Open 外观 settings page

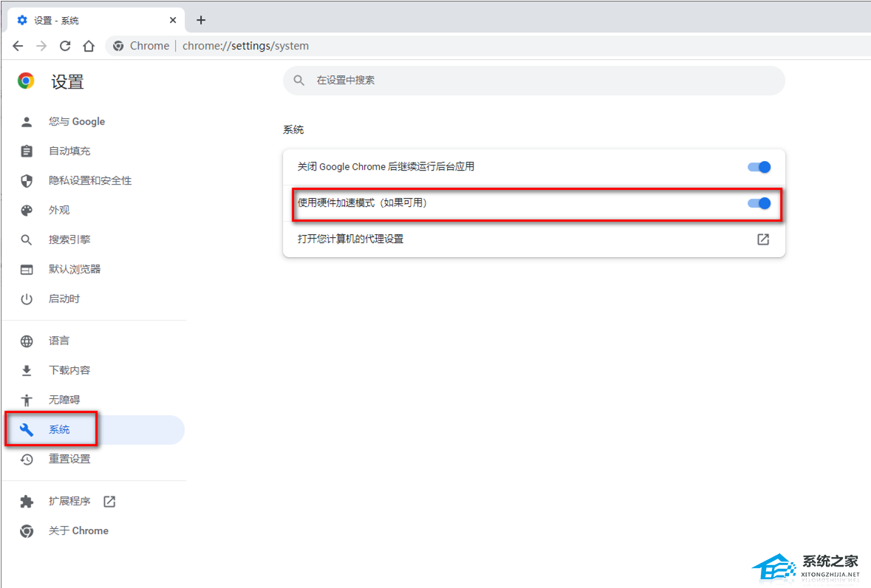point(59,211)
